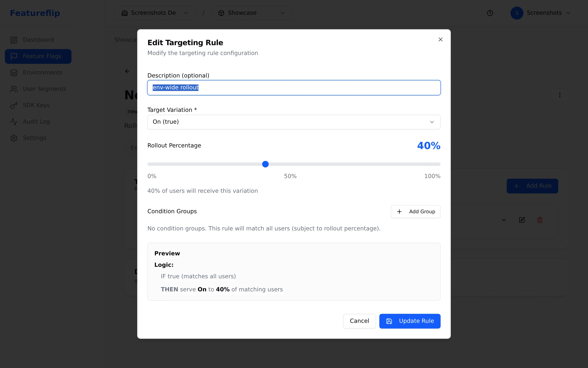
Task: Click the red delete rule trash icon
Action: click(540, 220)
